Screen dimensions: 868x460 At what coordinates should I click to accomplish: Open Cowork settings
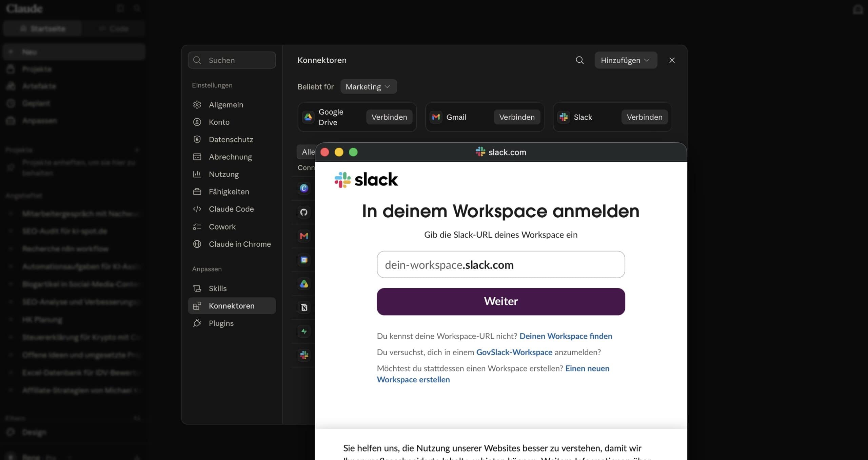tap(232, 227)
